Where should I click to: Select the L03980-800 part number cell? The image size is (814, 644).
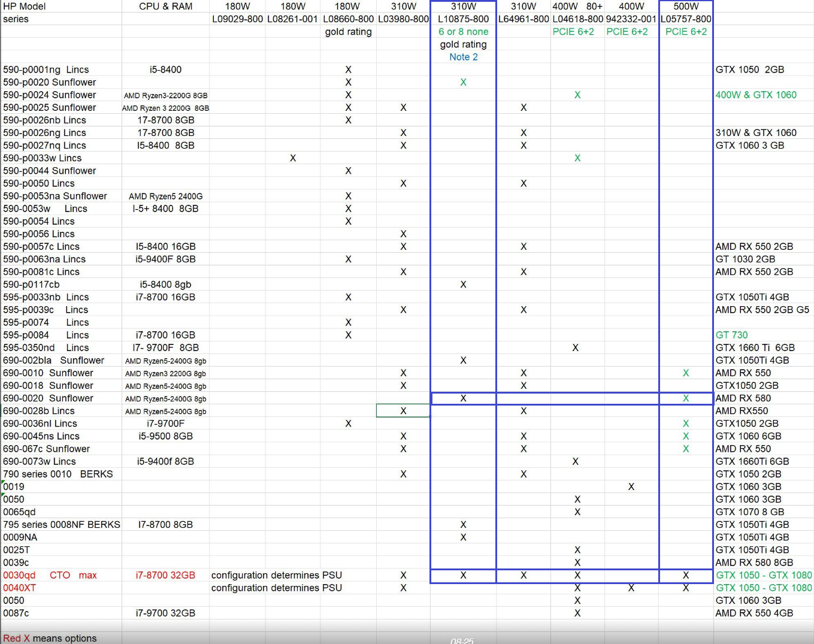click(x=403, y=19)
